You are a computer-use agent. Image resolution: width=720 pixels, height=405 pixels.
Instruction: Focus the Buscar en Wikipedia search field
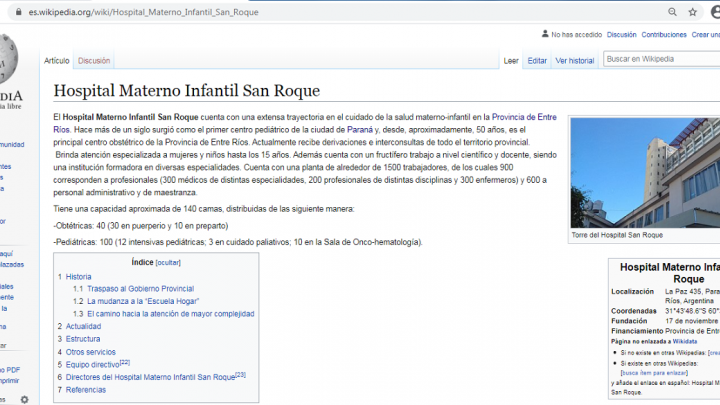661,59
